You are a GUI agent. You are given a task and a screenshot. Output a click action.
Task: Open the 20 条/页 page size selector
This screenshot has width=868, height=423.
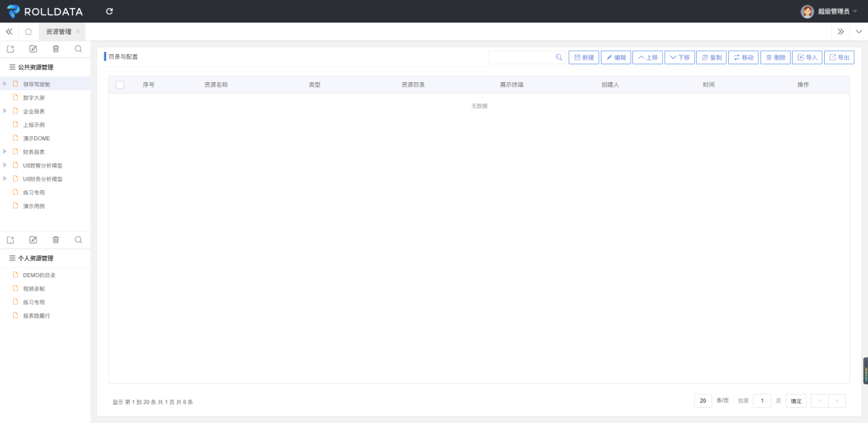(x=702, y=400)
